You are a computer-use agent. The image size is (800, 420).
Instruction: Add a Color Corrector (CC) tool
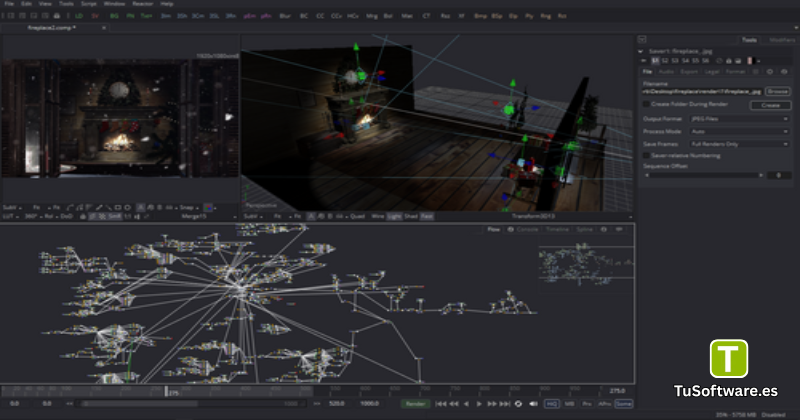pyautogui.click(x=320, y=16)
